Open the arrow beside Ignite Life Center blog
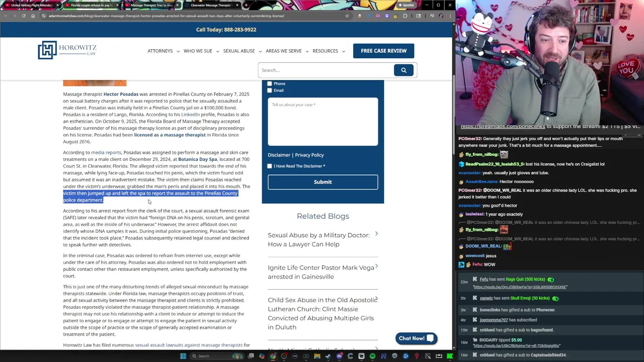Image resolution: width=644 pixels, height=362 pixels. pos(376,267)
